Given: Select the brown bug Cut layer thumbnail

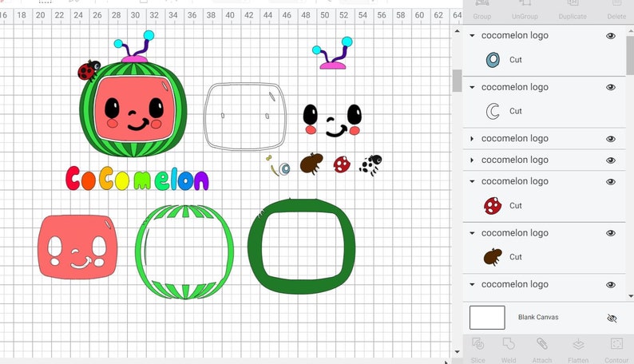Looking at the screenshot, I should coord(493,257).
